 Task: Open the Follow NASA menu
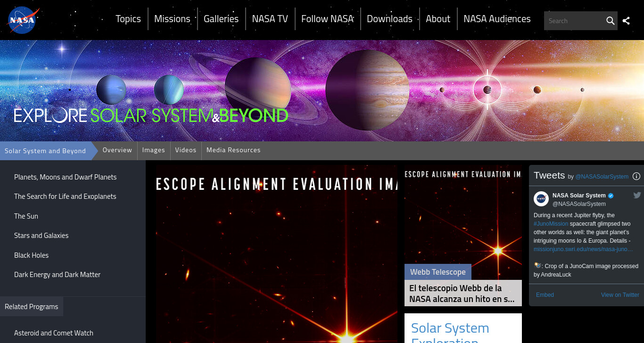coord(327,19)
